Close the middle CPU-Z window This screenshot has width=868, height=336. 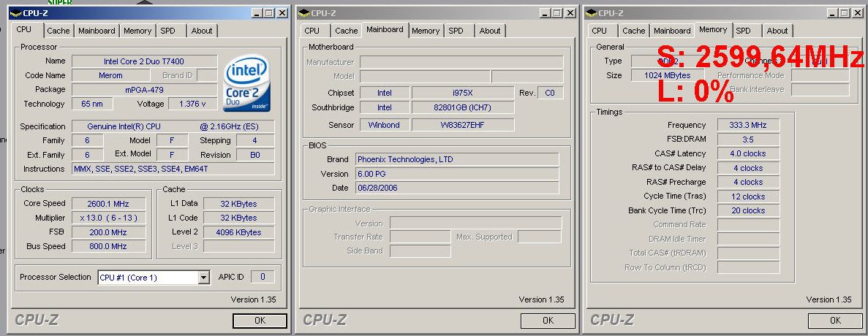pyautogui.click(x=570, y=13)
